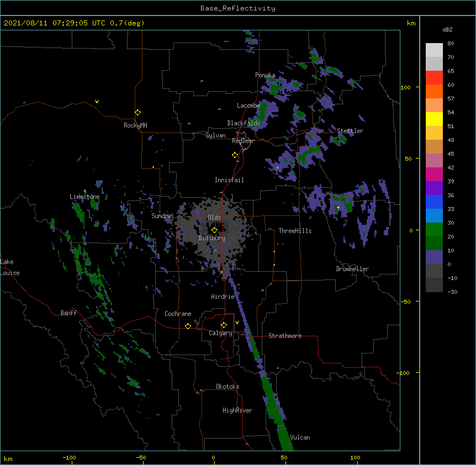This screenshot has height=465, width=476.
Task: Click the yellow marker above Calgary label
Action: 224,325
